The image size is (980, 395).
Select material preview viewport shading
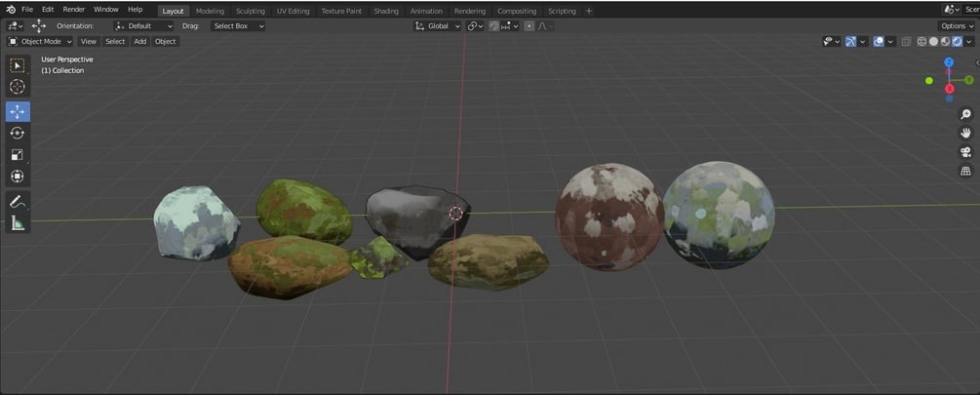(945, 42)
